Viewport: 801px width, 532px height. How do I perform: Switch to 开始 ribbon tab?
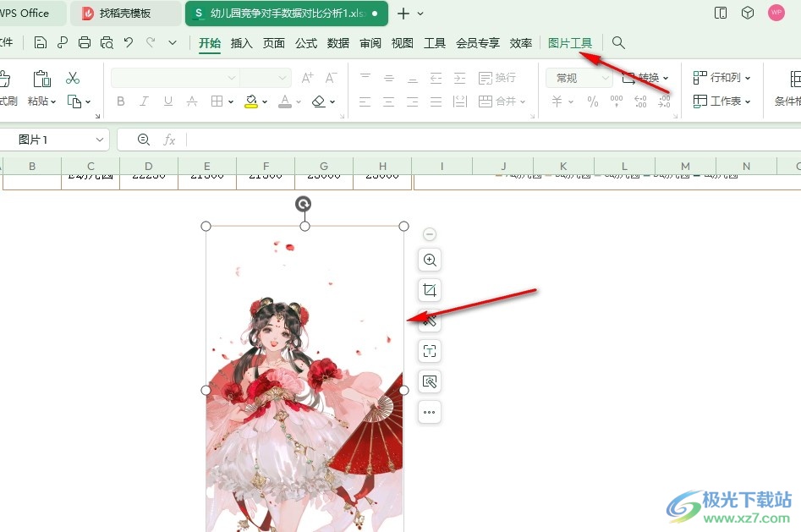[x=210, y=43]
